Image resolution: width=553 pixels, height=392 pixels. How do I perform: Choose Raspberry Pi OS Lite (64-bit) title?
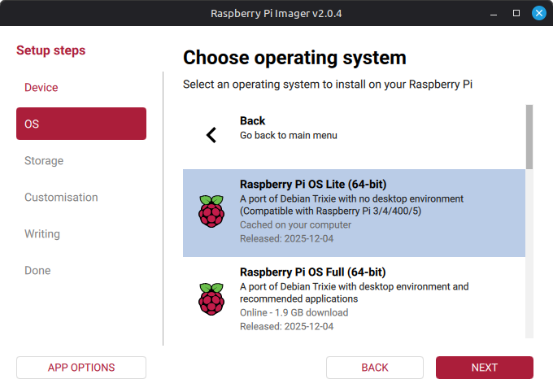[312, 184]
